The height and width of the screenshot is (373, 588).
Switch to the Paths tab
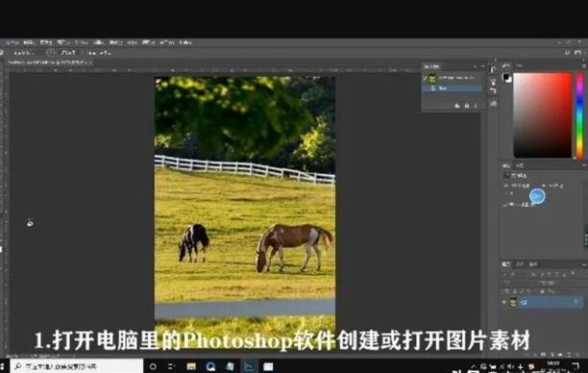coord(532,264)
